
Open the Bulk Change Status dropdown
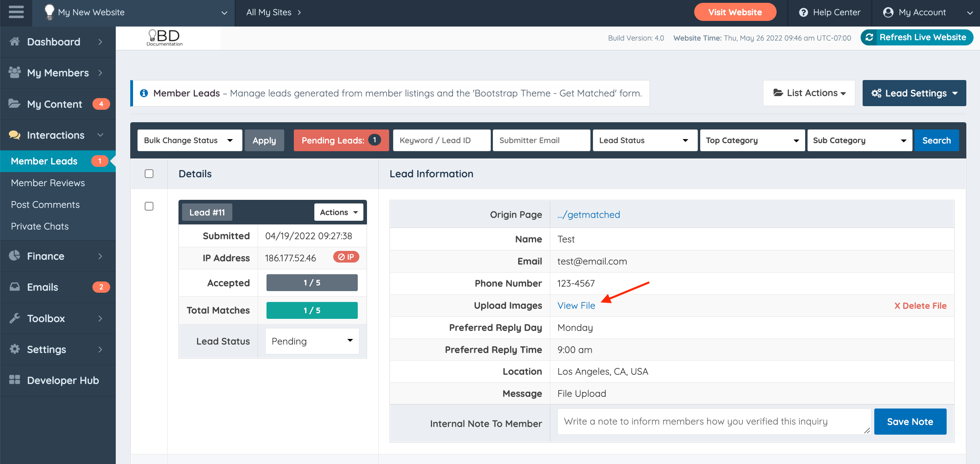click(189, 140)
